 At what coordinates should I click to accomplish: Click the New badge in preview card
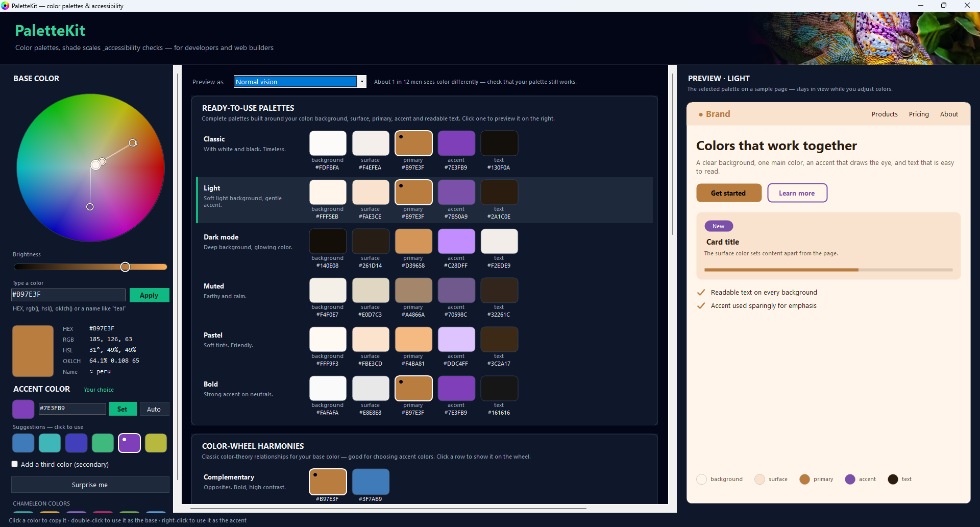(x=719, y=226)
